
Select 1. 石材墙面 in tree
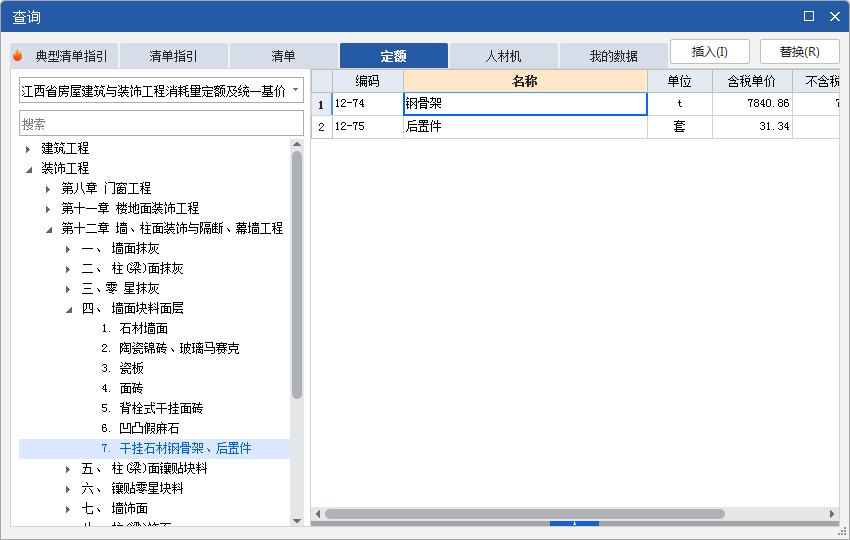pos(134,329)
